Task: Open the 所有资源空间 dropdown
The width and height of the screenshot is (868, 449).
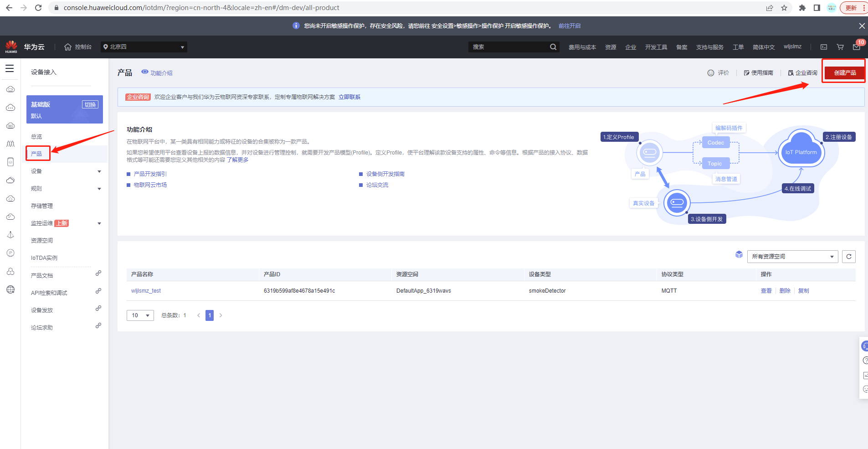Action: click(x=793, y=257)
